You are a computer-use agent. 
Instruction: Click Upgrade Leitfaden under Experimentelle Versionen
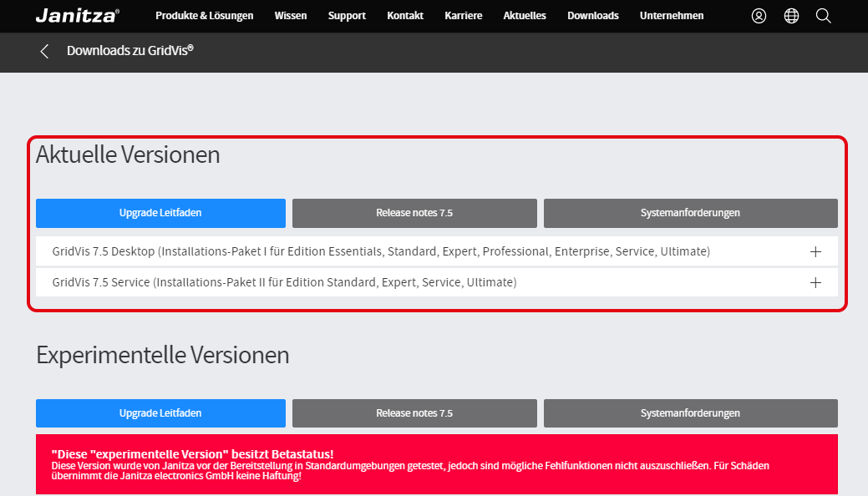tap(160, 413)
